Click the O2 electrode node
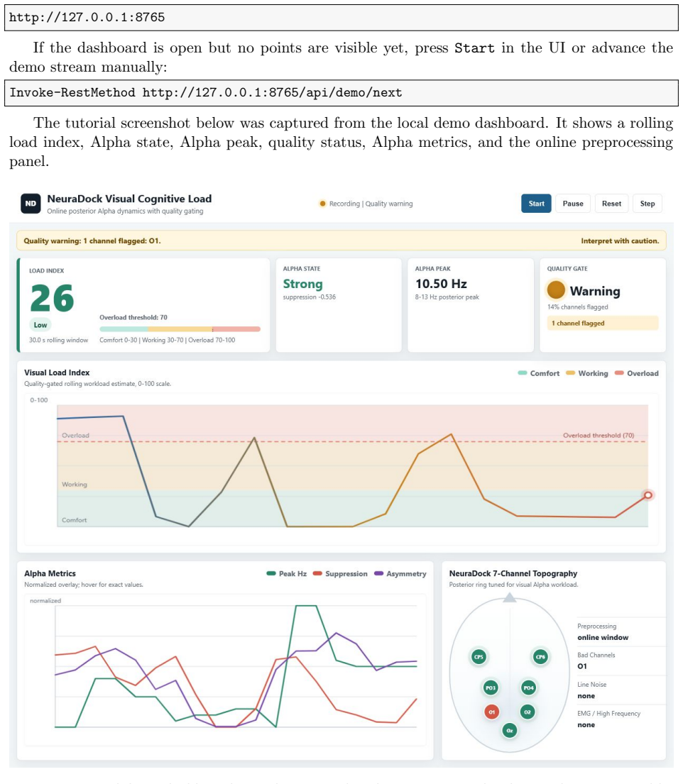Image resolution: width=683 pixels, height=784 pixels. pyautogui.click(x=528, y=712)
